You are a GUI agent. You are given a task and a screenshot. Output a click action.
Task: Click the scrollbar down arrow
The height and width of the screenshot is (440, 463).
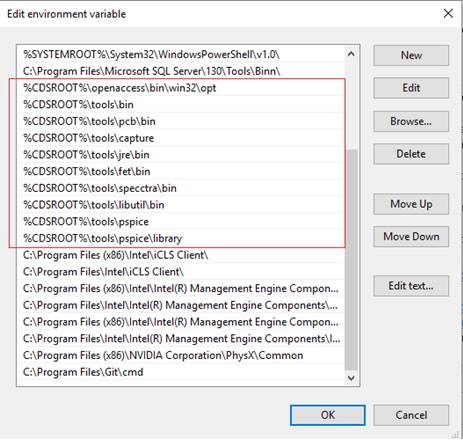pyautogui.click(x=351, y=378)
